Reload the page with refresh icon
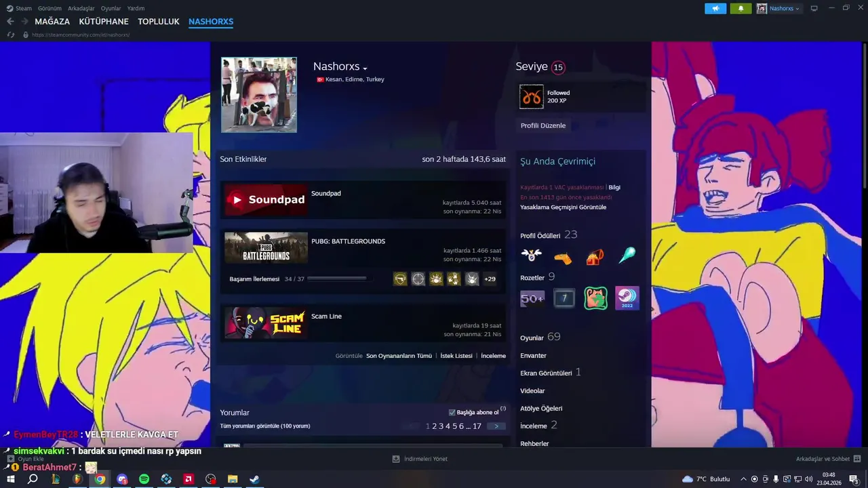The image size is (868, 488). [x=11, y=35]
